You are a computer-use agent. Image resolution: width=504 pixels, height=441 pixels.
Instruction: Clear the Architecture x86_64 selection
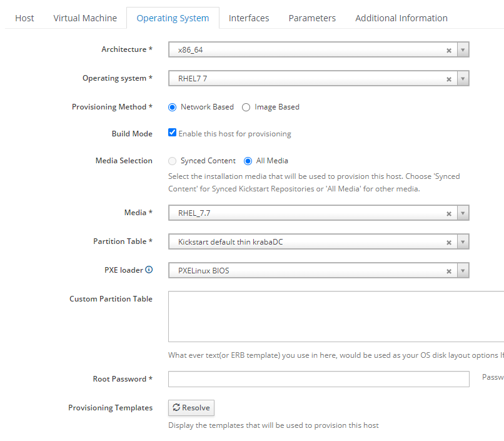(449, 51)
